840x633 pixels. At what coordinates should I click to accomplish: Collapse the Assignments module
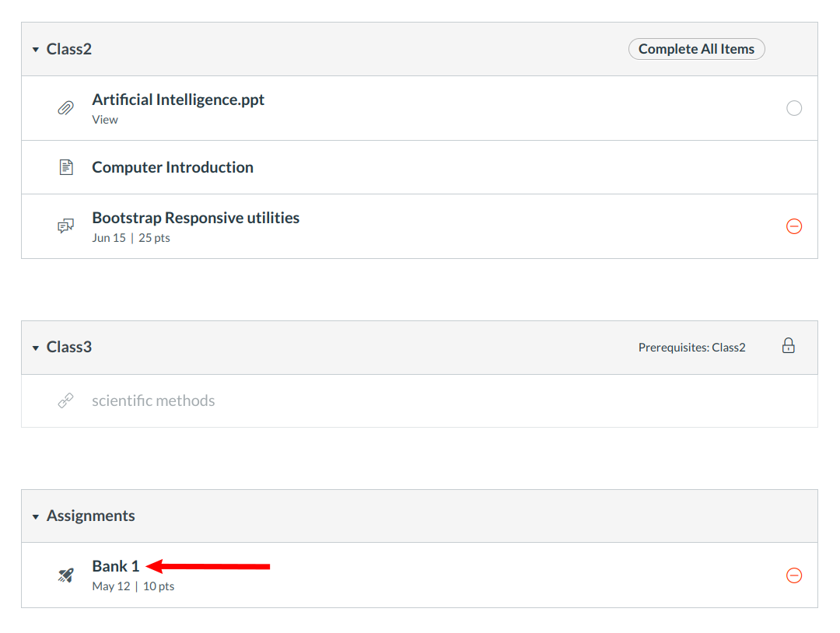36,516
